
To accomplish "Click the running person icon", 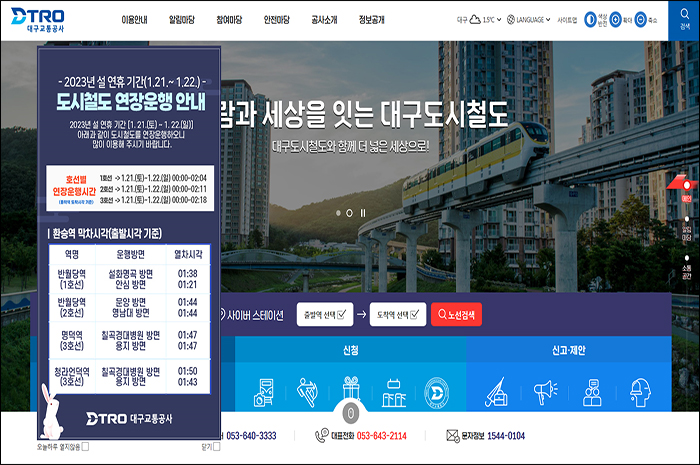I will click(307, 392).
